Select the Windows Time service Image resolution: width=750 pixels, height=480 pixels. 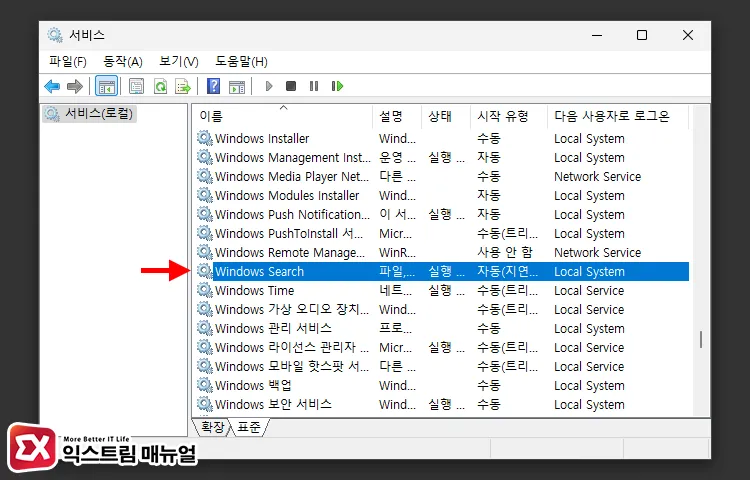click(x=442, y=290)
